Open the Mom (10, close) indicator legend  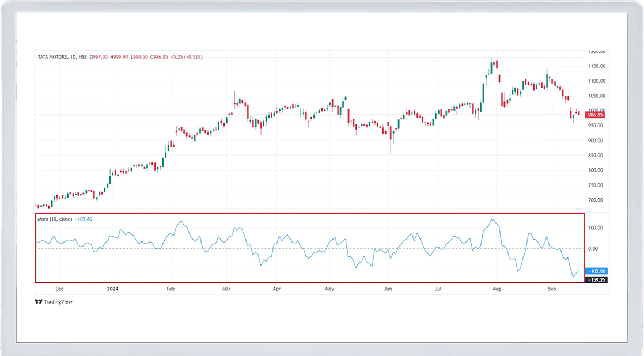55,219
